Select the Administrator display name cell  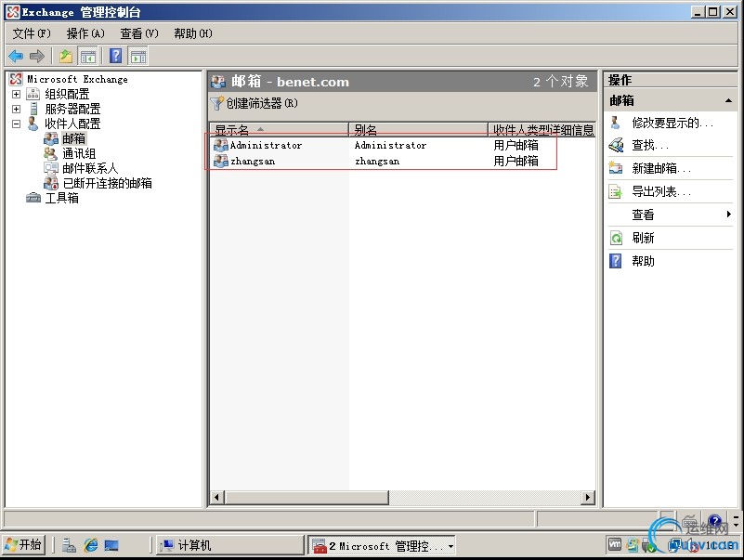click(x=266, y=145)
